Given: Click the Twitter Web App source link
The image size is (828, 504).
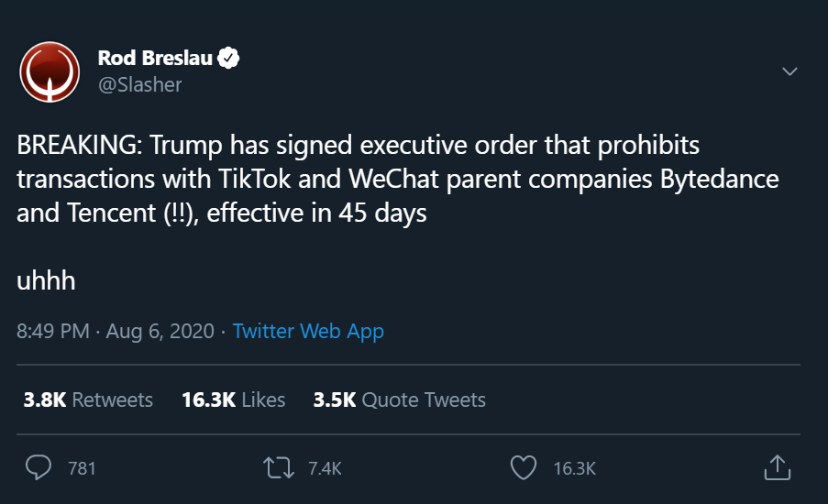Looking at the screenshot, I should (308, 331).
